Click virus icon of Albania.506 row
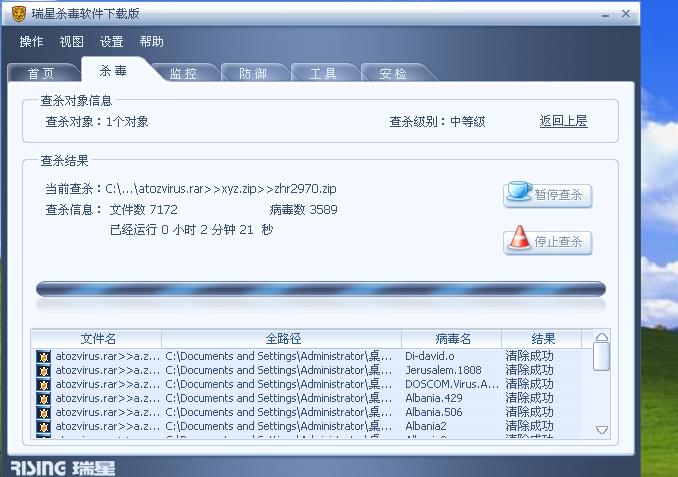Screen dimensions: 678x477 coord(43,412)
